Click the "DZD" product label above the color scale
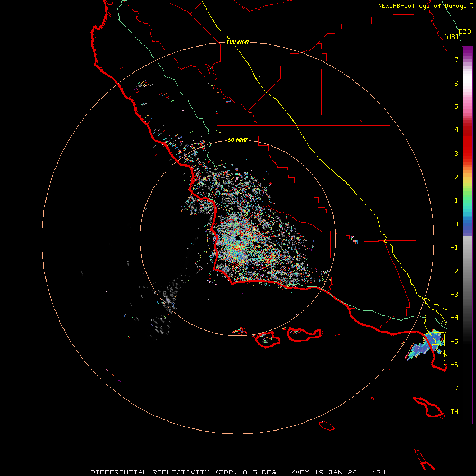The image size is (476, 476). tap(465, 32)
